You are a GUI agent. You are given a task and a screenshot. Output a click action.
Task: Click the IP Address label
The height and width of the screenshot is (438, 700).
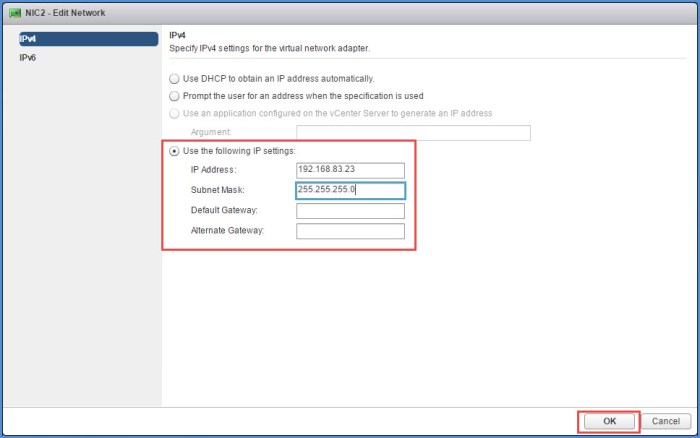point(213,170)
